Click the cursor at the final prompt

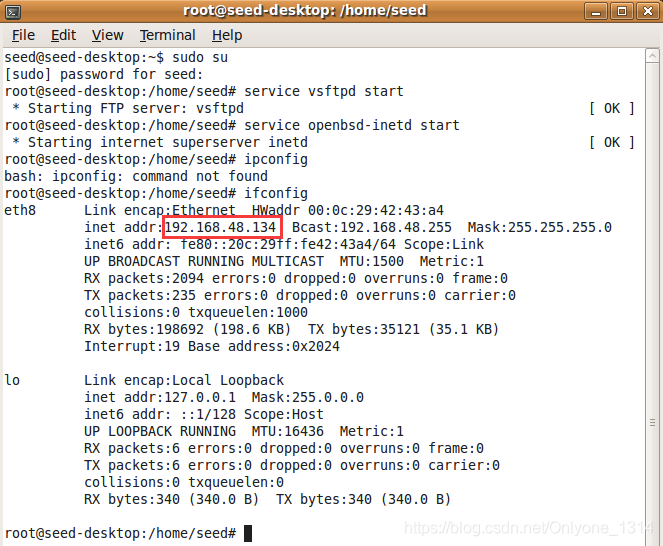click(248, 533)
